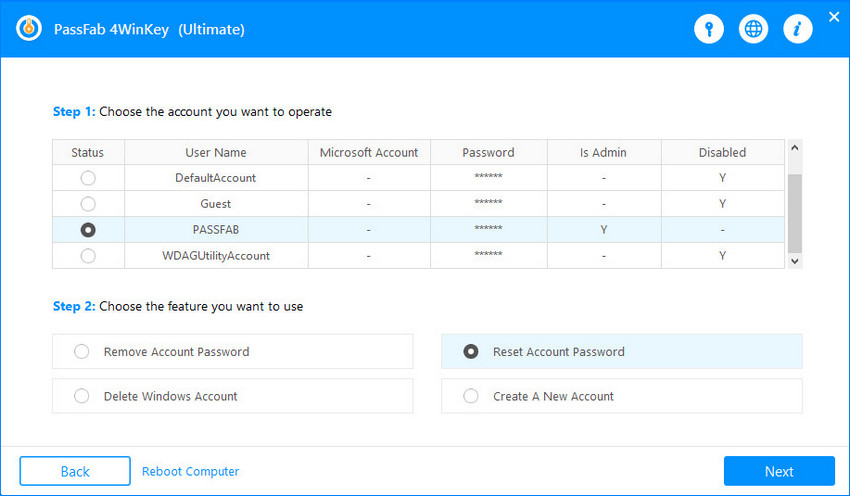850x496 pixels.
Task: Click the Is Admin Y cell for PASSFAB
Action: (x=603, y=230)
